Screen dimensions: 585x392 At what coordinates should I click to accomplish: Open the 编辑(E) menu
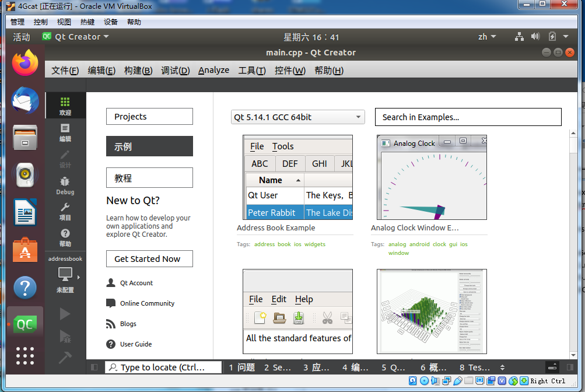click(x=101, y=71)
